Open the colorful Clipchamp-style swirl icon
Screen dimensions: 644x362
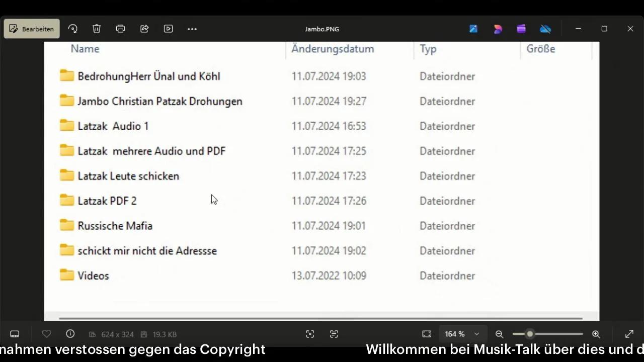click(x=498, y=29)
